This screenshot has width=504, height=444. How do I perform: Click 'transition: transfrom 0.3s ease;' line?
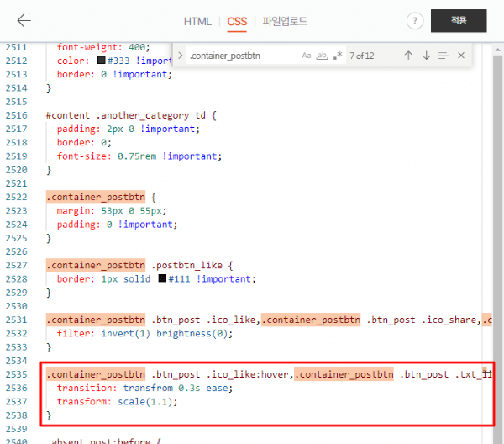(144, 388)
